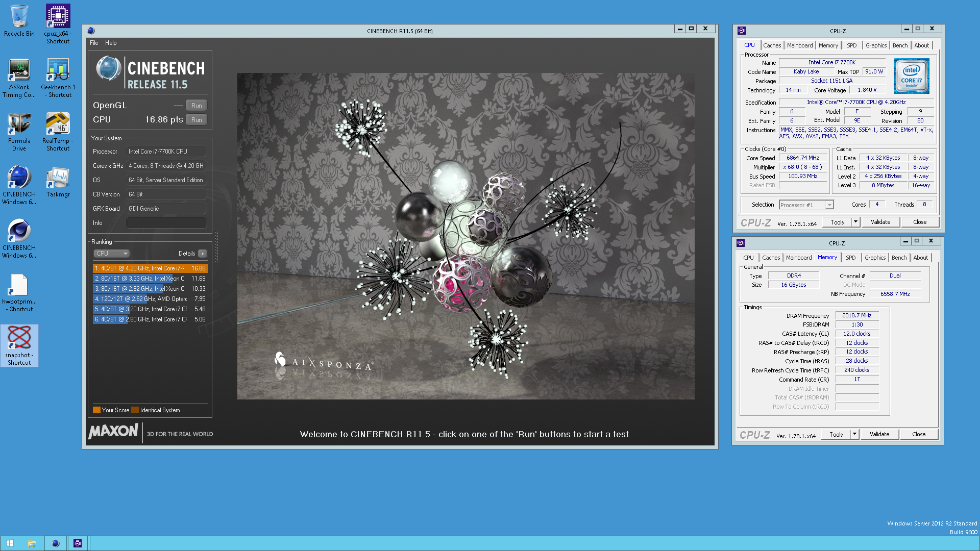Switch to SPD tab in lower CPU-Z
Screen dimensions: 980x551
850,258
